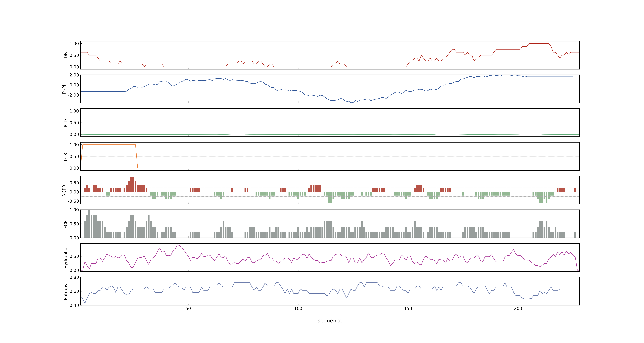
Task: Click the Entropy axis label
Action: tap(66, 292)
